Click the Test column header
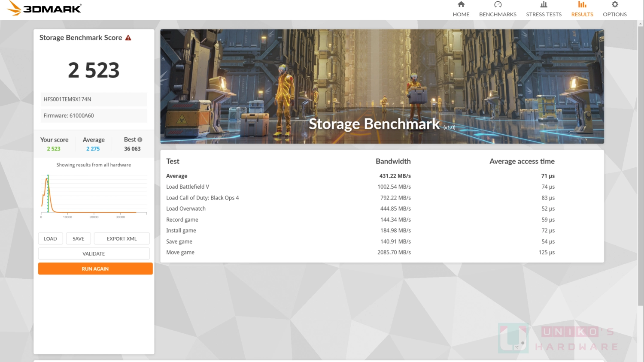This screenshot has height=362, width=644. tap(173, 161)
